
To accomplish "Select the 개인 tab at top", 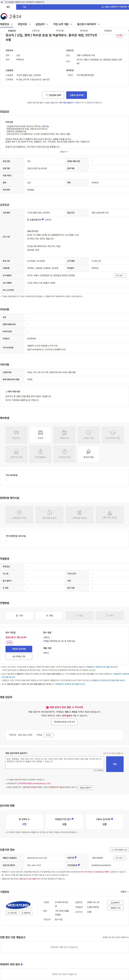I will (8, 7).
